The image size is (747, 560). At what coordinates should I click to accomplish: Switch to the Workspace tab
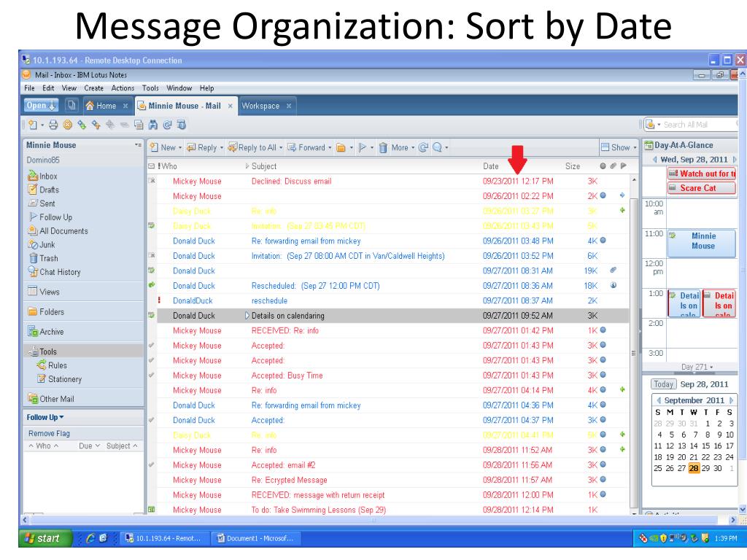click(266, 106)
